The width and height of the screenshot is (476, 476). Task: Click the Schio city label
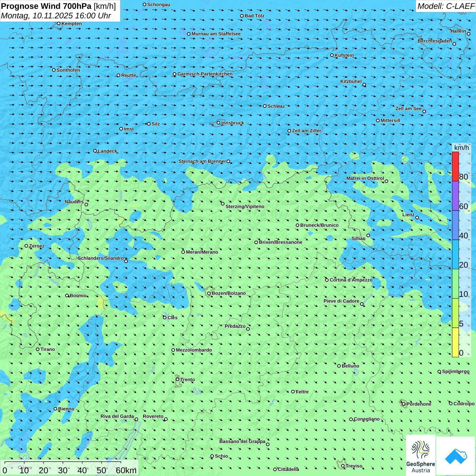click(x=221, y=456)
